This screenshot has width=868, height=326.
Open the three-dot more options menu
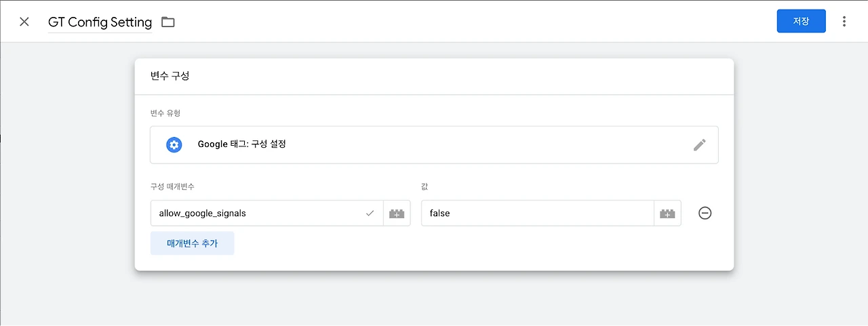(844, 22)
